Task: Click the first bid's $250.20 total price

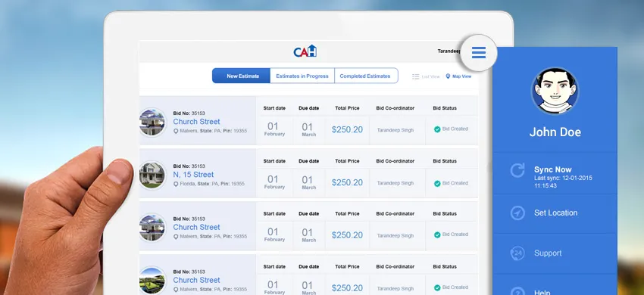Action: coord(347,129)
